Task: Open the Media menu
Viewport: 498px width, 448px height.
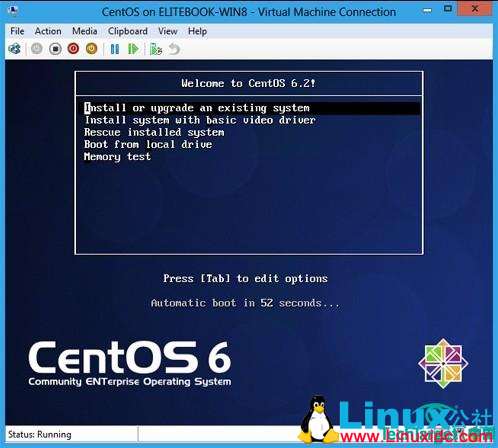Action: 85,31
